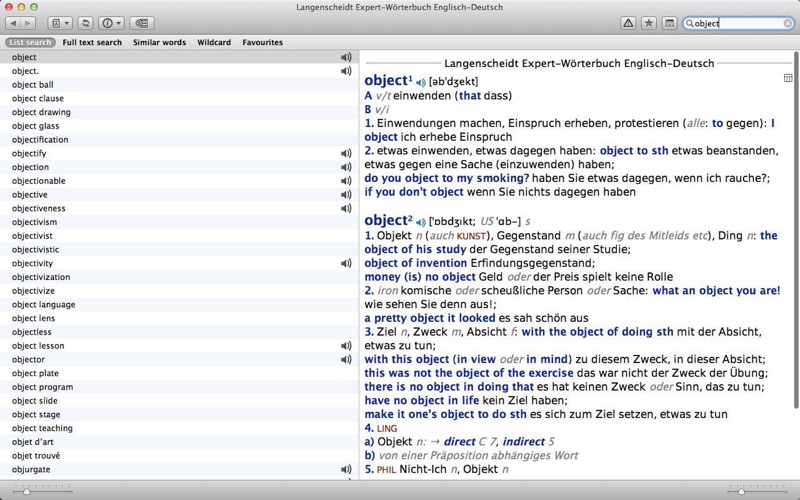Select the List search tab
The image size is (800, 500).
tap(30, 42)
